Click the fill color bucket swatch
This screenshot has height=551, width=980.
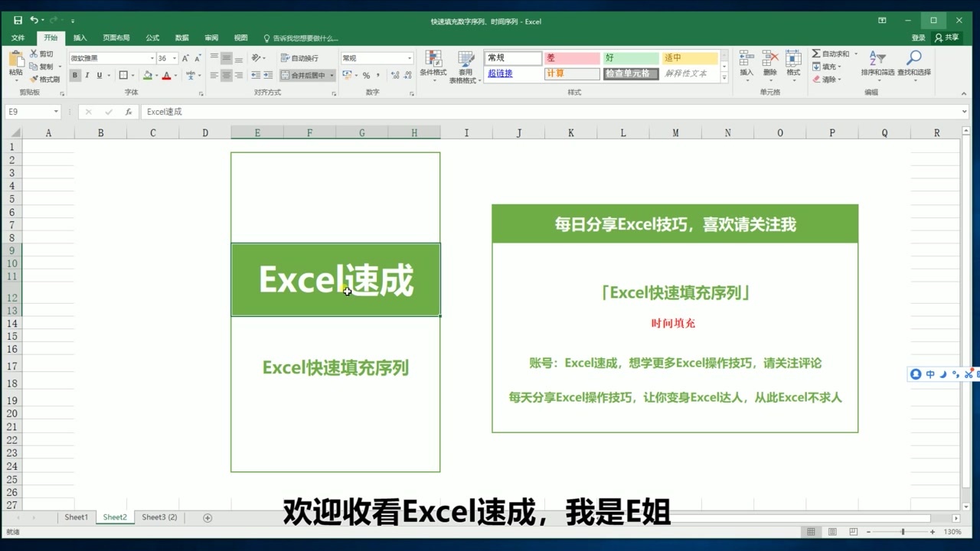148,75
